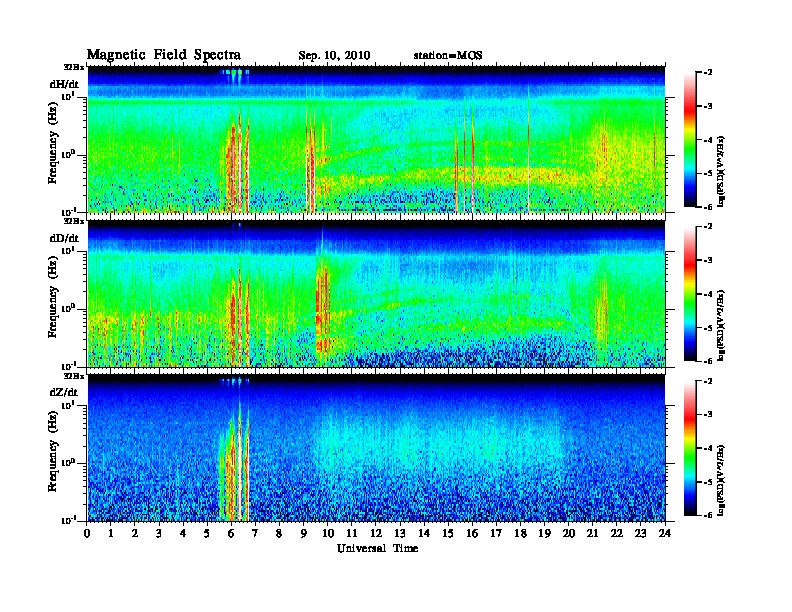Click hour 5 on the Universal Time axis
Viewport: 792px width, 612px height.
(x=207, y=534)
